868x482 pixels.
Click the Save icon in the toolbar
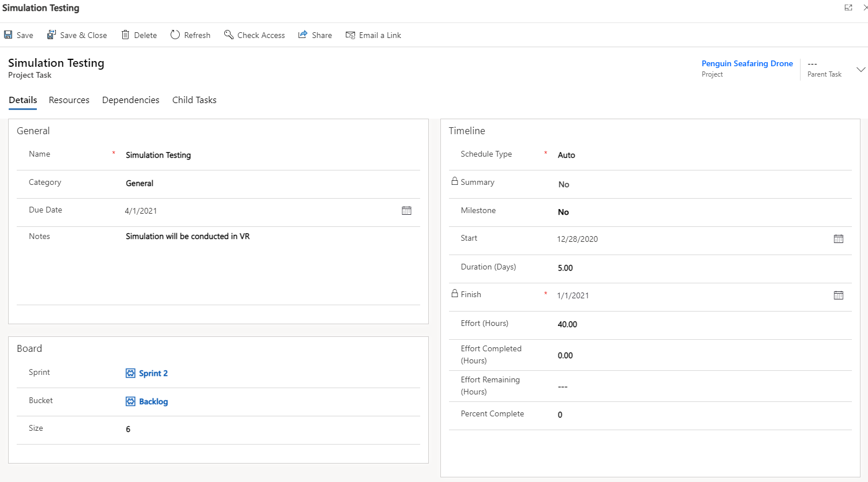[8, 35]
